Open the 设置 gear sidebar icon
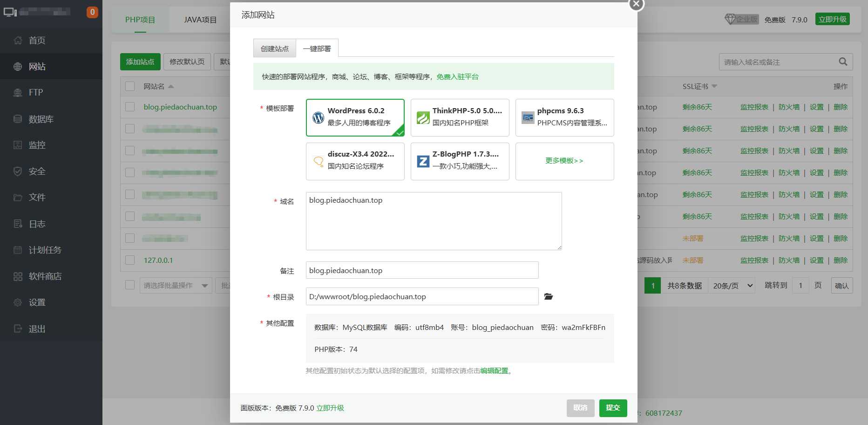This screenshot has height=425, width=868. tap(18, 302)
